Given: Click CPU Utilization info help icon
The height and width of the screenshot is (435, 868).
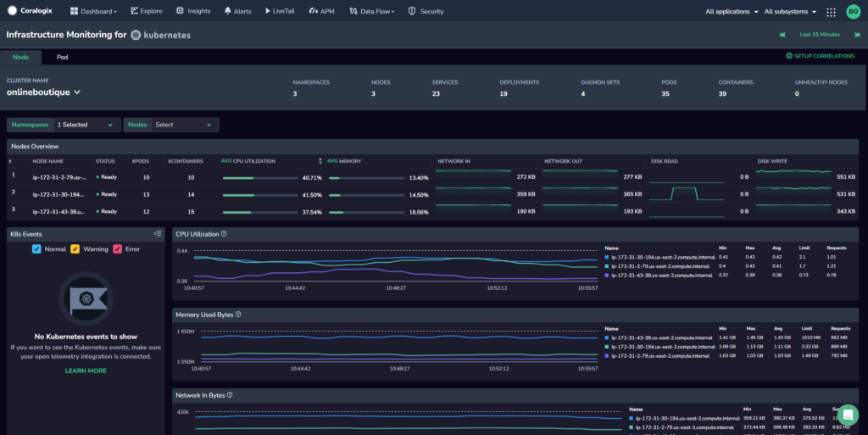Looking at the screenshot, I should click(224, 233).
